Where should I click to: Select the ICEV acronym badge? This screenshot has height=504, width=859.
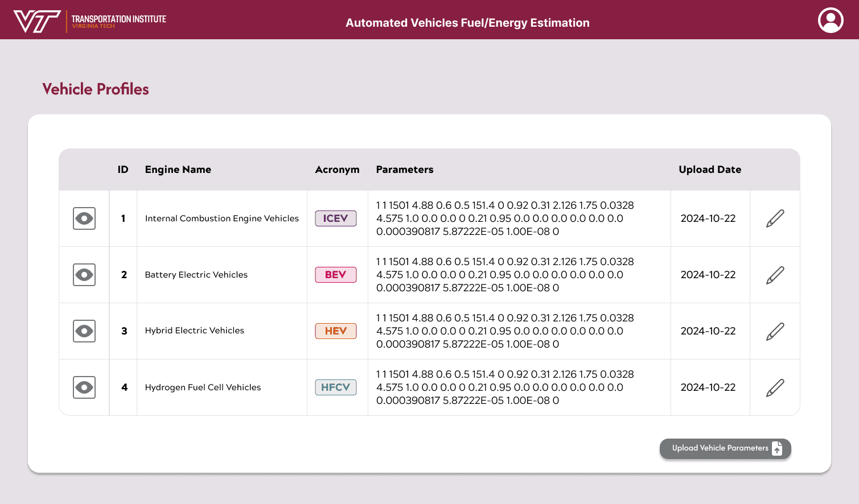(336, 218)
